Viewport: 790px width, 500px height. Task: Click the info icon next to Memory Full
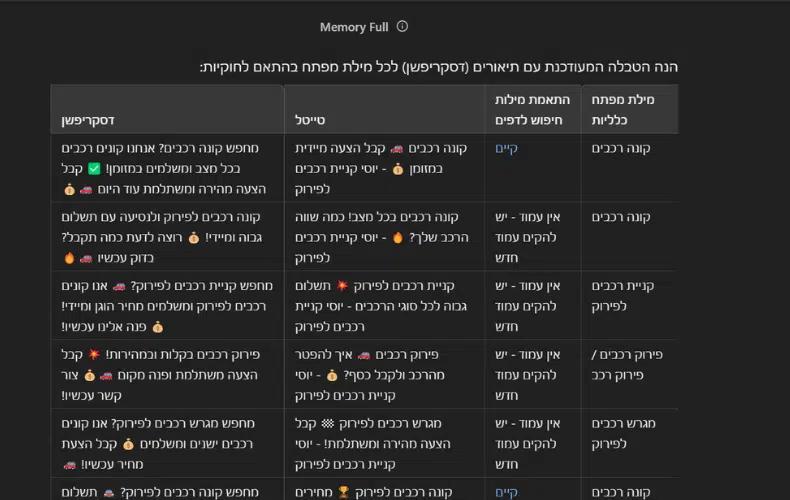[402, 27]
